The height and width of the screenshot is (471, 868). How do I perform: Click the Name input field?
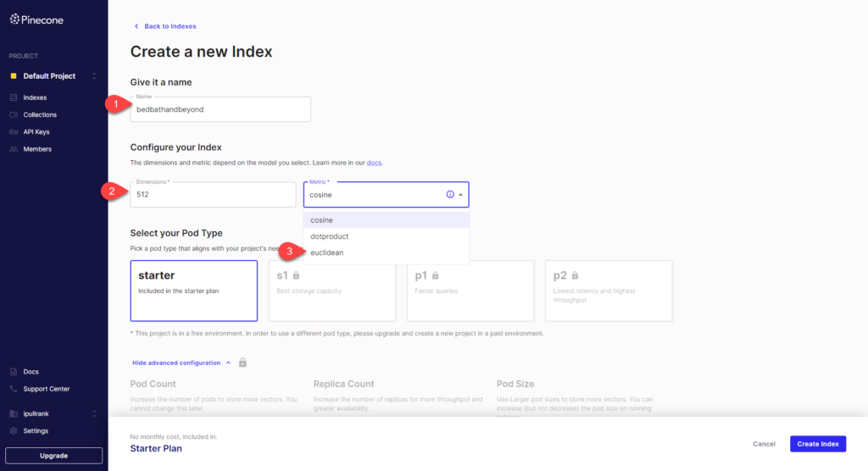(x=220, y=109)
